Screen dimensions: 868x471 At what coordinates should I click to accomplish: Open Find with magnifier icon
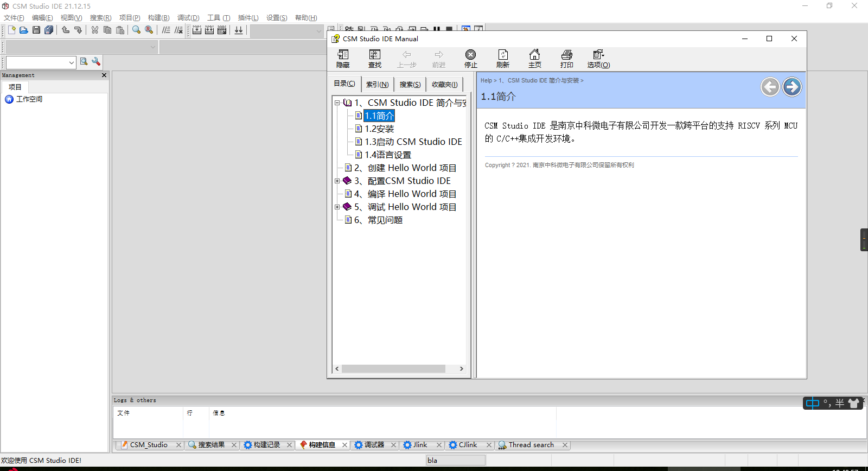pos(136,30)
